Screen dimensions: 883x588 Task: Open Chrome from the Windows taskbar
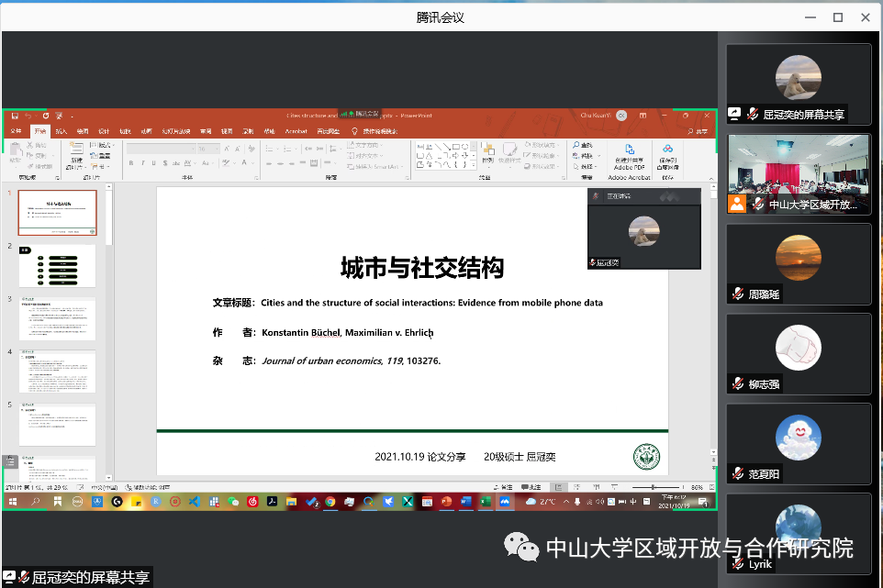coord(330,502)
